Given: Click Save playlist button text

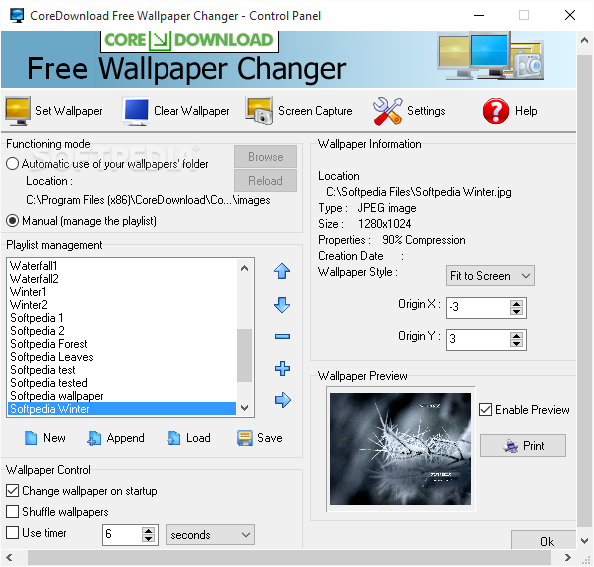Looking at the screenshot, I should coord(270,438).
